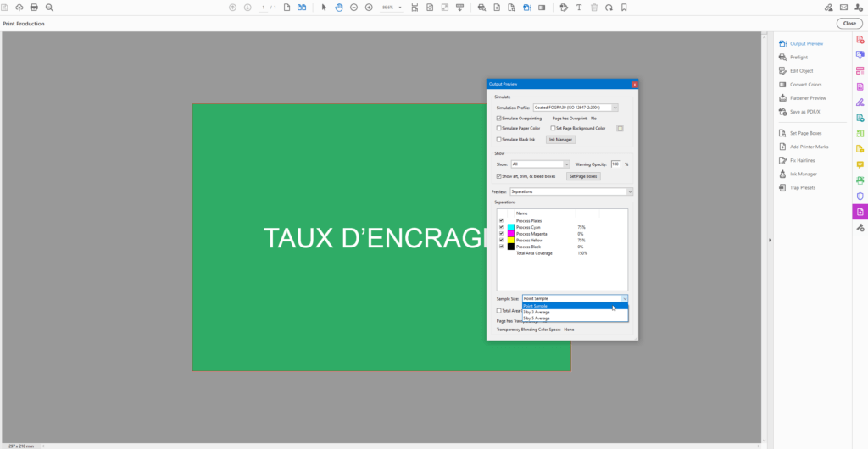Select 3 by 3 Average option
This screenshot has width=868, height=449.
(x=576, y=312)
